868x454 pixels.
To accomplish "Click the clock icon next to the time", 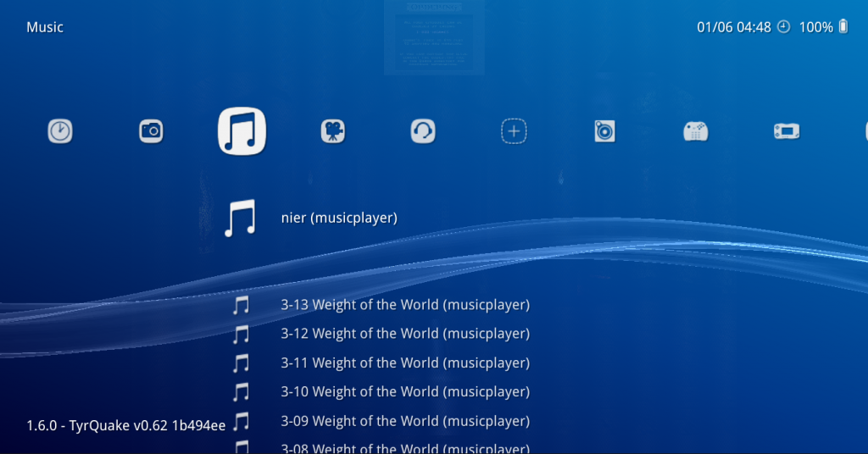I will click(x=784, y=26).
